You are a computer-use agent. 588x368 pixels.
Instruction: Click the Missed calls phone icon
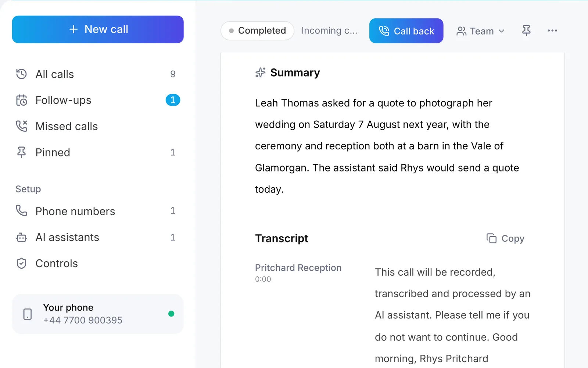(22, 126)
